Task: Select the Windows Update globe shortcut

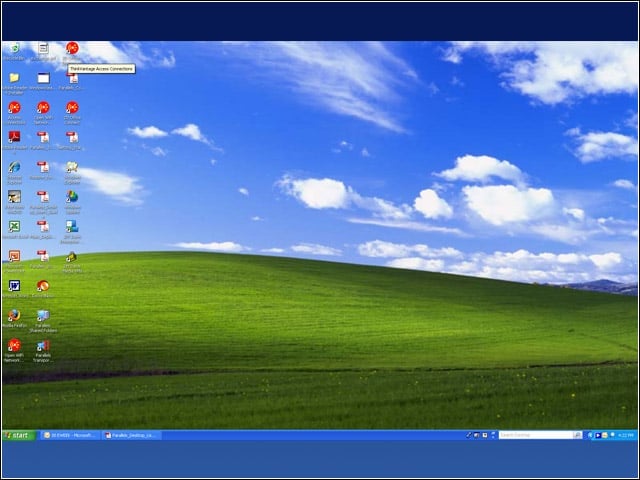Action: coord(72,196)
